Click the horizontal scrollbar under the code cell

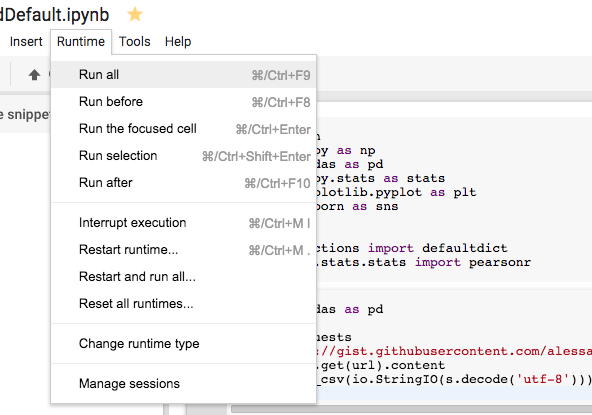pyautogui.click(x=412, y=409)
